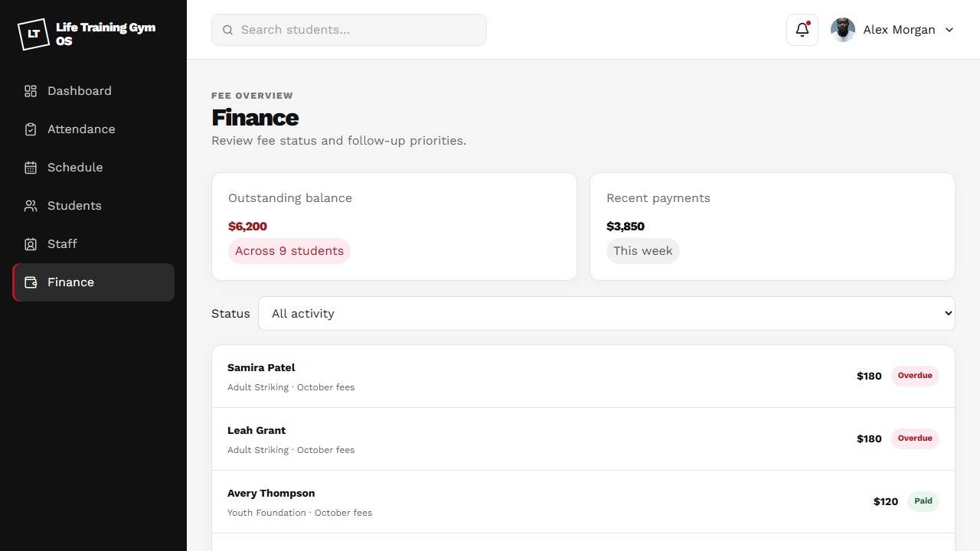The image size is (980, 551).
Task: Open the Students section
Action: coord(93,206)
